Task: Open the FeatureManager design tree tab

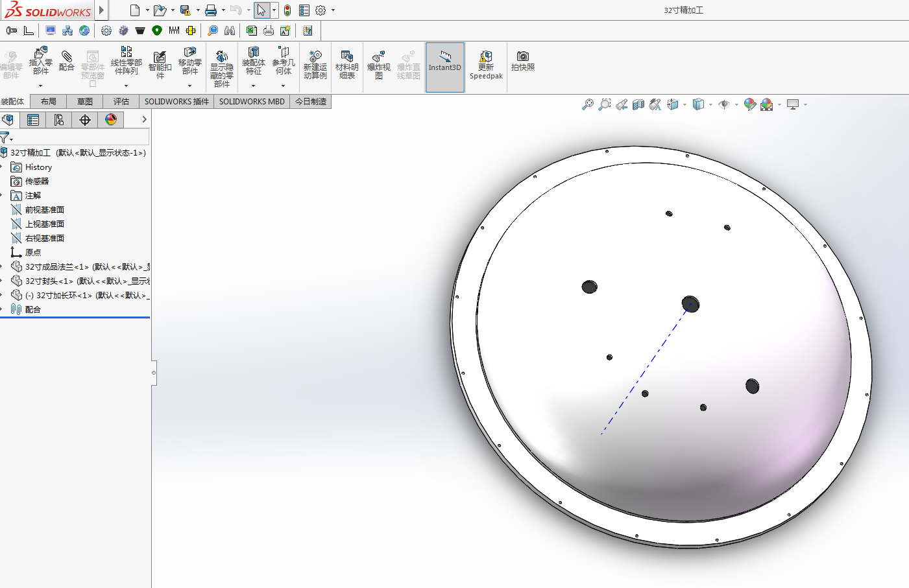Action: coord(8,120)
